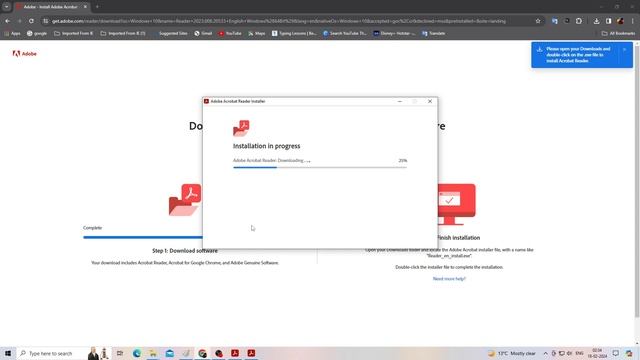Click the address bar URL
Screen dimensions: 640x360
pyautogui.click(x=278, y=21)
